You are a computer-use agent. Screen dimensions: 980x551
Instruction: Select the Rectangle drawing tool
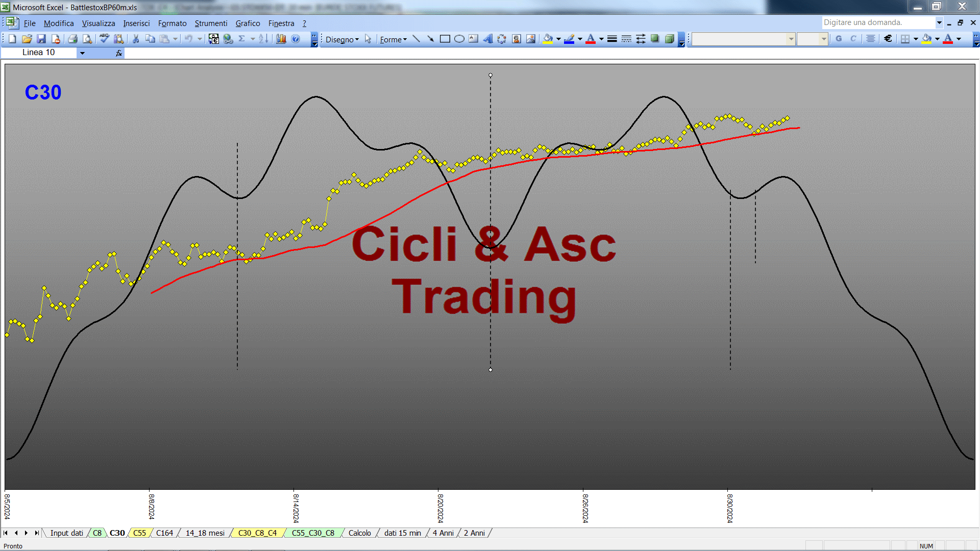pyautogui.click(x=445, y=39)
